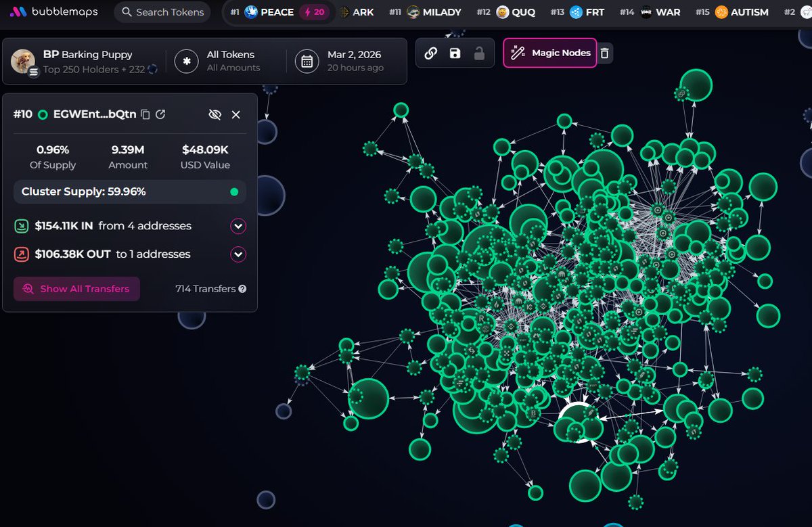The image size is (812, 527).
Task: Open the #15 AUTISM trending token
Action: pos(732,12)
